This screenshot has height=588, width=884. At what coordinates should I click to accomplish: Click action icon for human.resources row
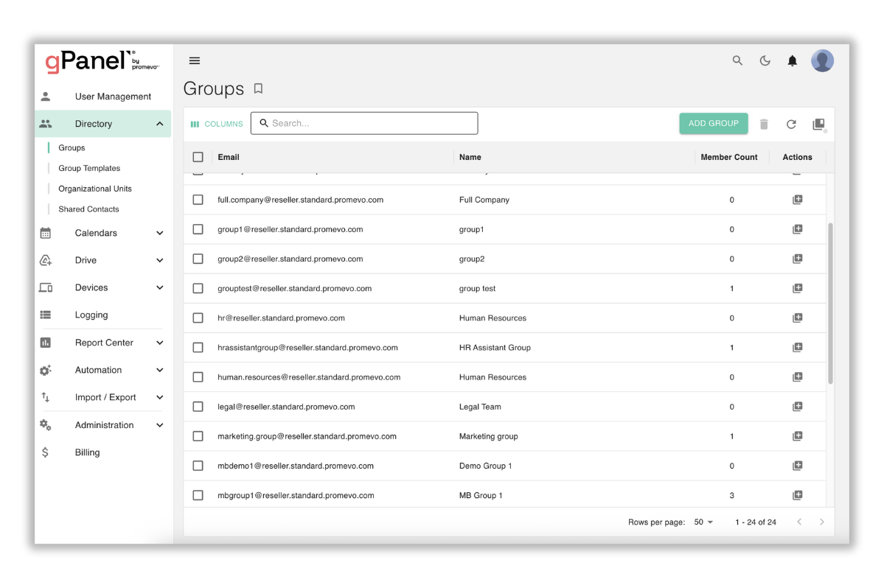[x=797, y=377]
